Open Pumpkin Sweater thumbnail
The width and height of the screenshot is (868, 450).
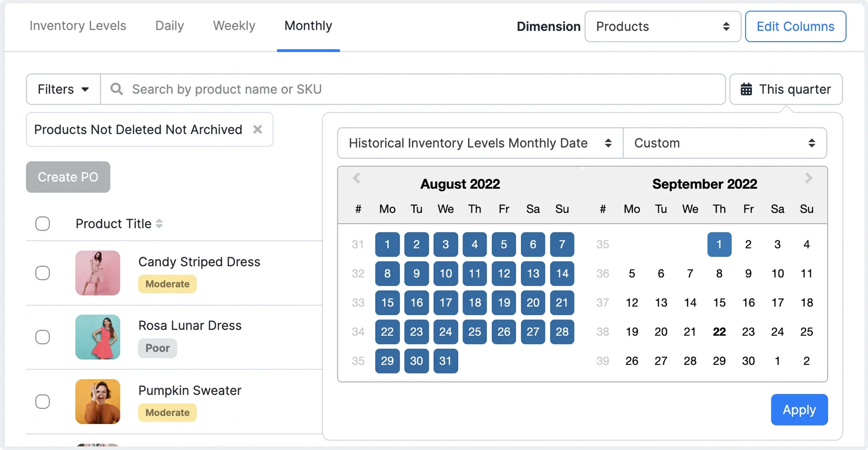click(98, 401)
